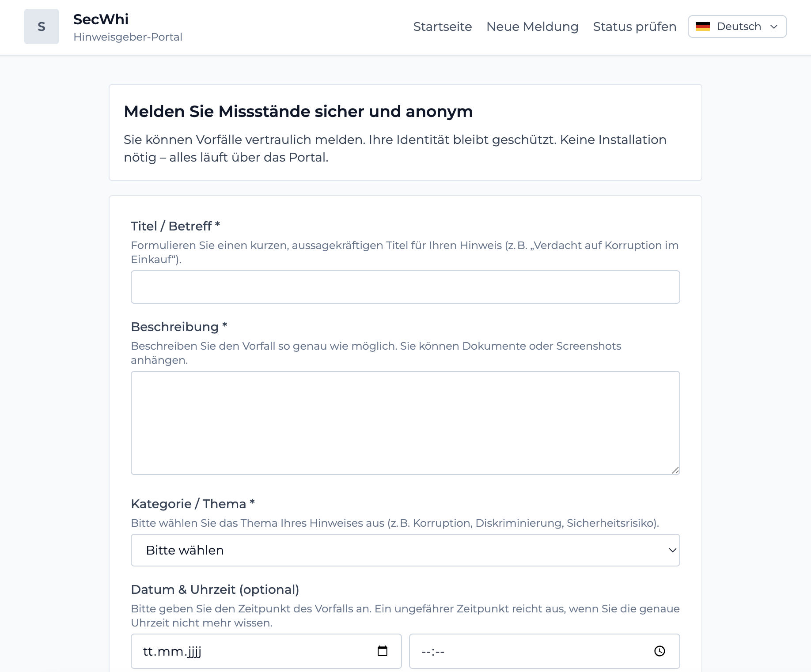
Task: Click the Kategorie dropdown arrow
Action: pos(672,550)
